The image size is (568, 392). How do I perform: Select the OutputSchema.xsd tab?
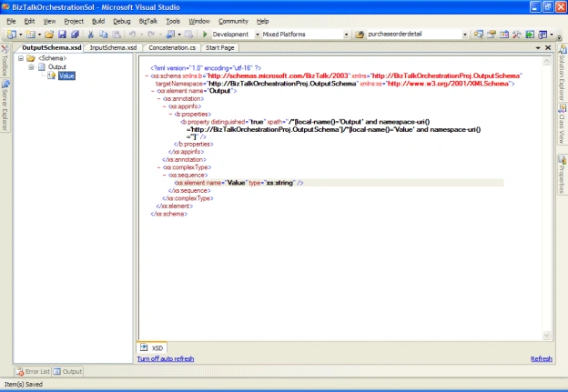[x=52, y=48]
